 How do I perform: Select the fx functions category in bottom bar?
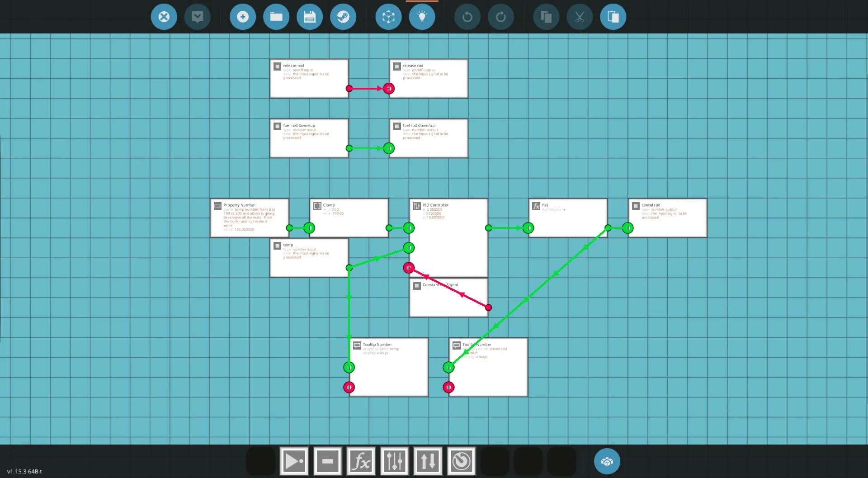point(361,461)
